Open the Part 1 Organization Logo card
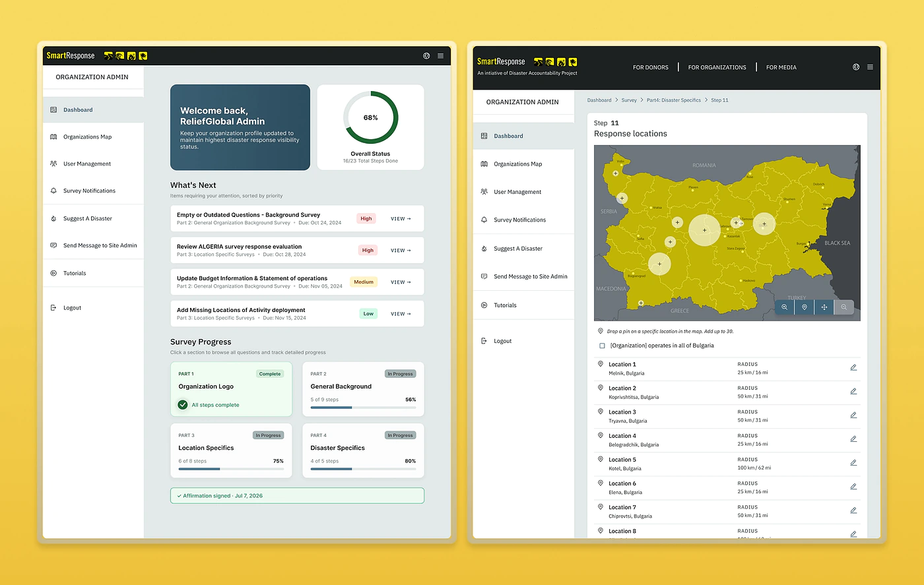The width and height of the screenshot is (924, 585). pos(231,389)
